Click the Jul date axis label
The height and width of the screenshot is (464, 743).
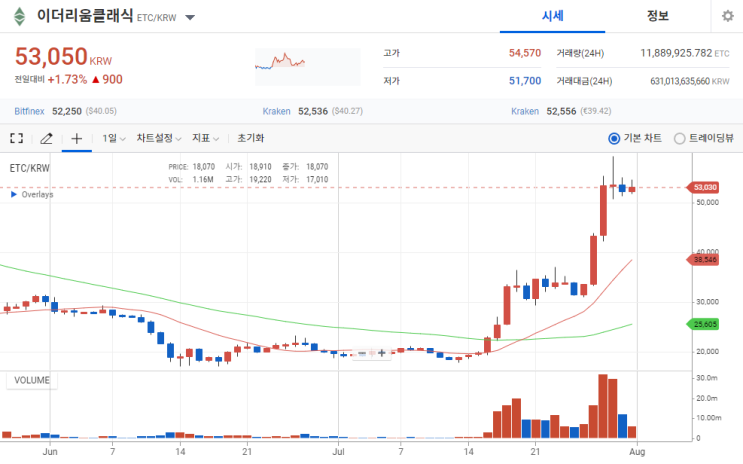click(x=338, y=452)
